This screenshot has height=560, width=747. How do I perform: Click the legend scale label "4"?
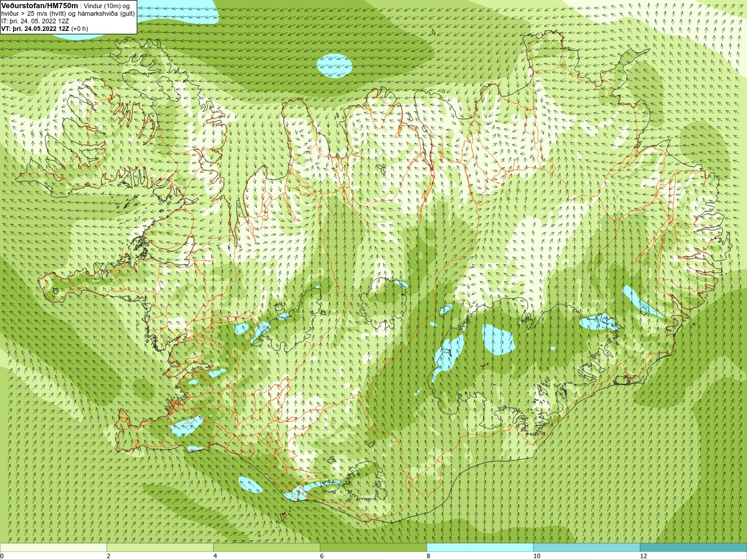[x=215, y=556]
